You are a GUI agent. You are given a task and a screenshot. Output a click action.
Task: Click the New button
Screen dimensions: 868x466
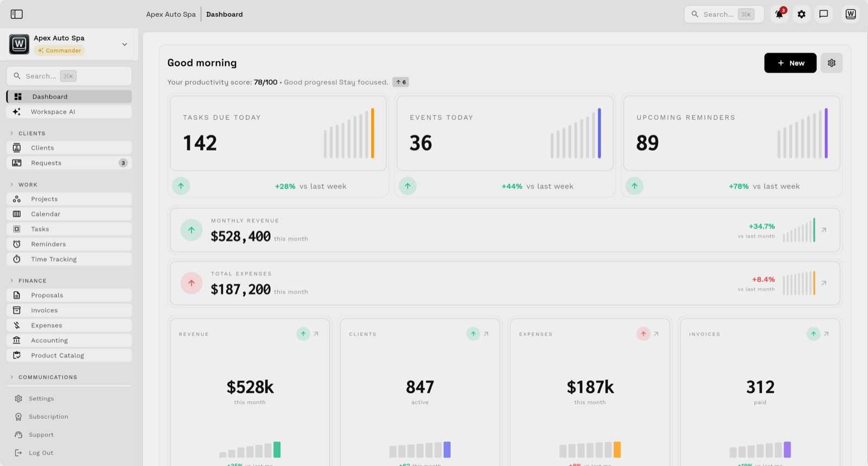[790, 63]
